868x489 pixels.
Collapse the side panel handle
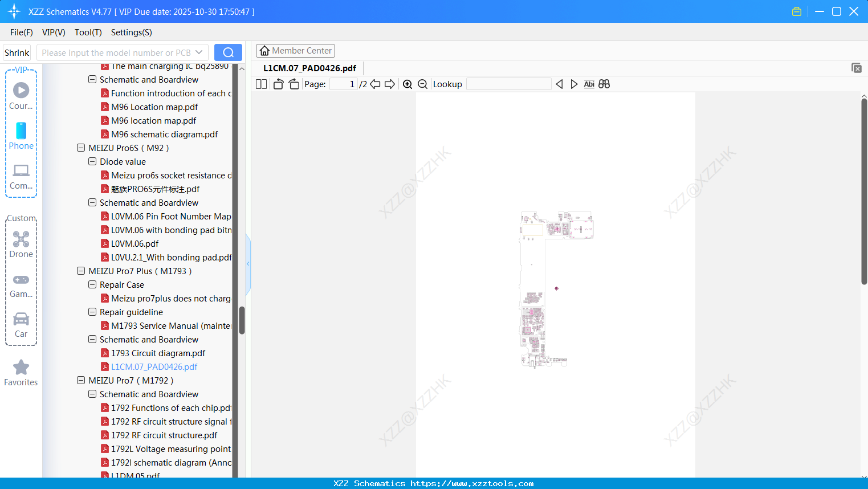pyautogui.click(x=248, y=263)
